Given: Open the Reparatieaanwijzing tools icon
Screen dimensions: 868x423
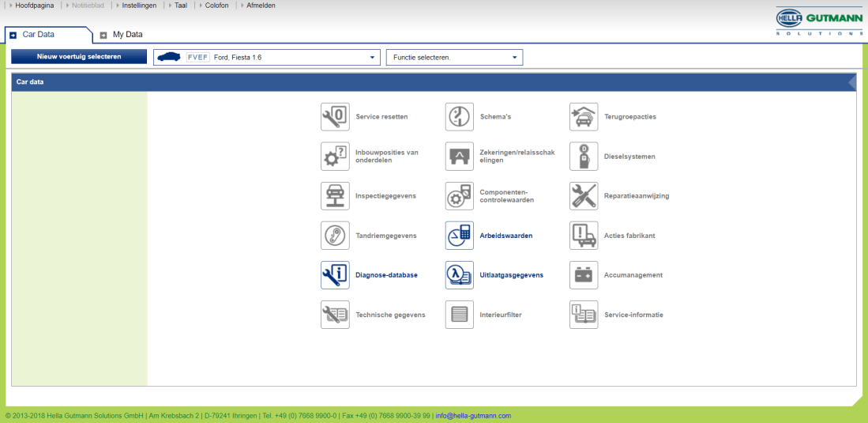Looking at the screenshot, I should pos(584,196).
